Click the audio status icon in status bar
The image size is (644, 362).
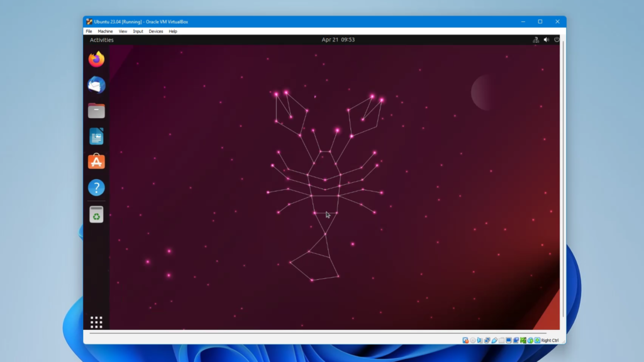point(480,340)
